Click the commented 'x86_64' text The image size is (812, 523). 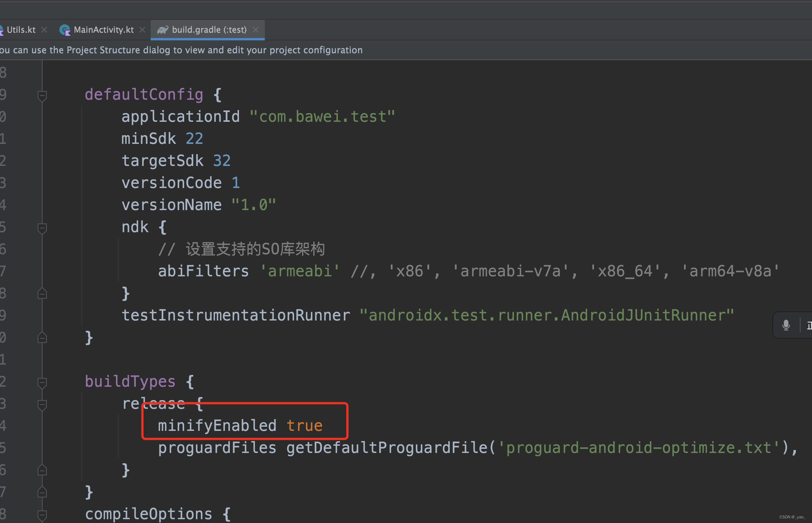pyautogui.click(x=625, y=271)
